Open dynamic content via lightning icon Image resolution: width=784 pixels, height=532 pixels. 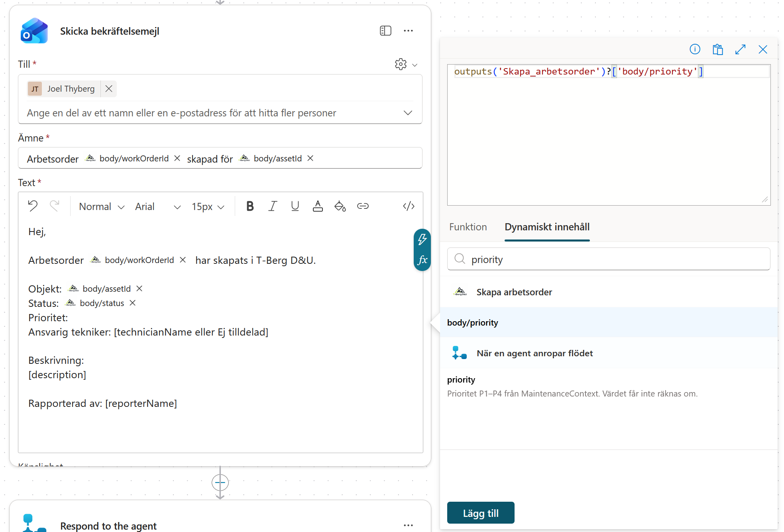[x=422, y=239]
